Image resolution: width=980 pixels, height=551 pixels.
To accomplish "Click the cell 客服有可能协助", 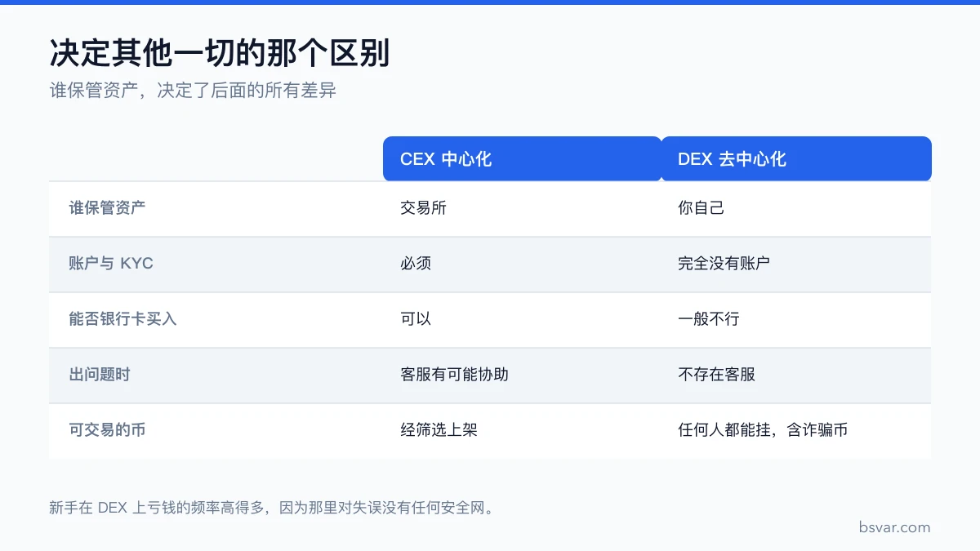I will pos(454,375).
